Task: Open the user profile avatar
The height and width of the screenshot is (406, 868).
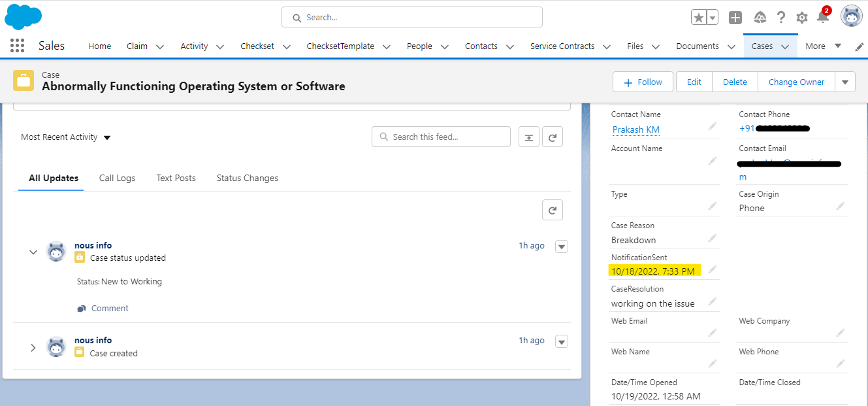Action: pos(851,16)
